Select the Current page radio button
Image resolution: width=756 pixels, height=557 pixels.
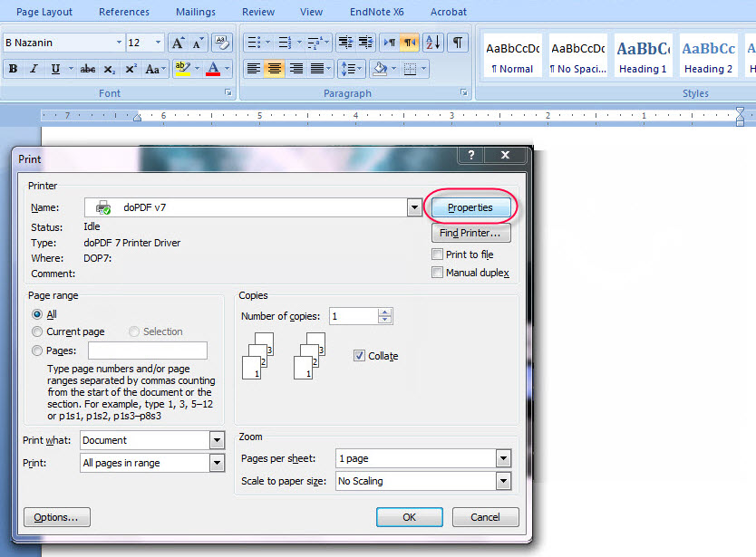[x=37, y=331]
